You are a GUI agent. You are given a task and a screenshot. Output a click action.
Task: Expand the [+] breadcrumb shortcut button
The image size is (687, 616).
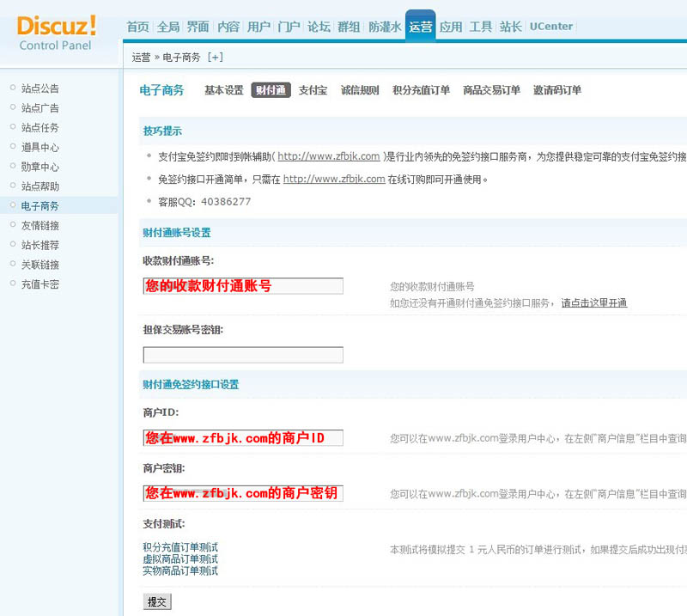coord(216,57)
